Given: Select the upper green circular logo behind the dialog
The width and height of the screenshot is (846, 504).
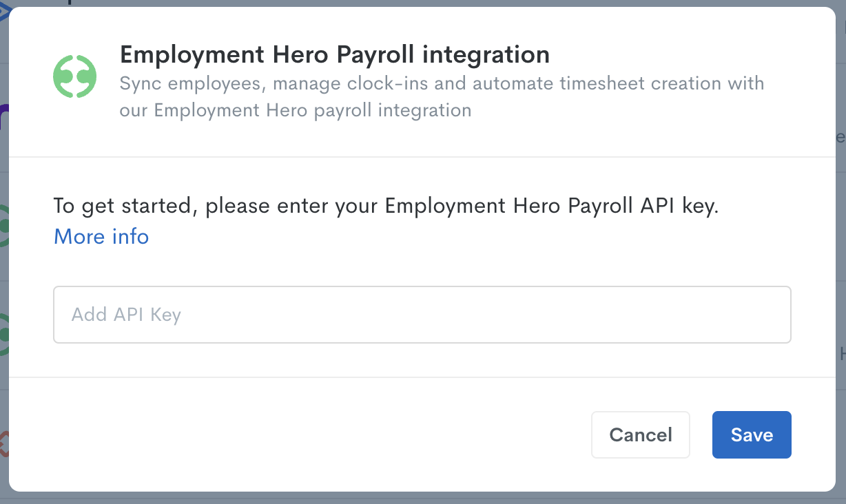Looking at the screenshot, I should [3, 225].
